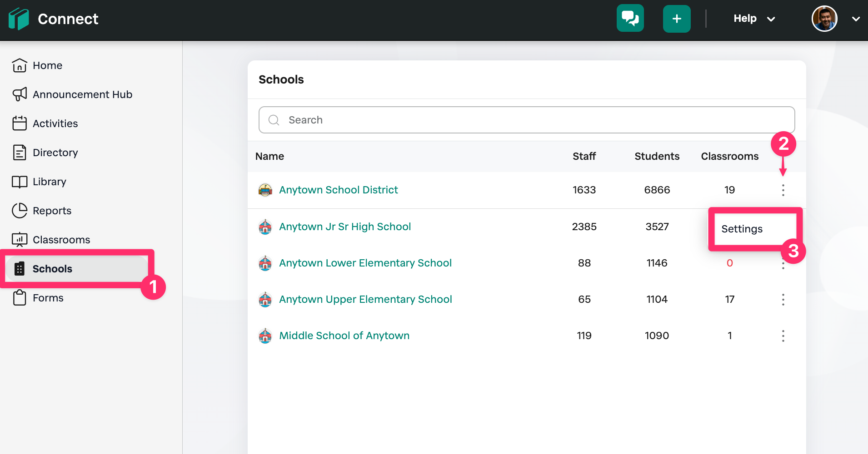Open the chat messages icon
This screenshot has width=868, height=454.
[630, 18]
